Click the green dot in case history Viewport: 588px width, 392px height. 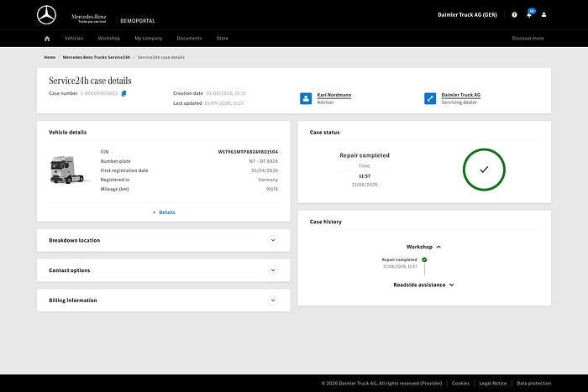424,259
